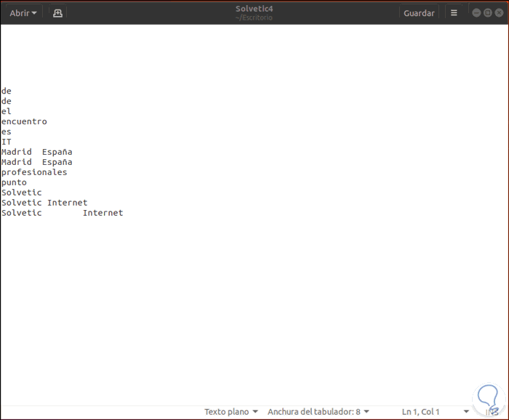Click the word encuentro in text

(24, 121)
